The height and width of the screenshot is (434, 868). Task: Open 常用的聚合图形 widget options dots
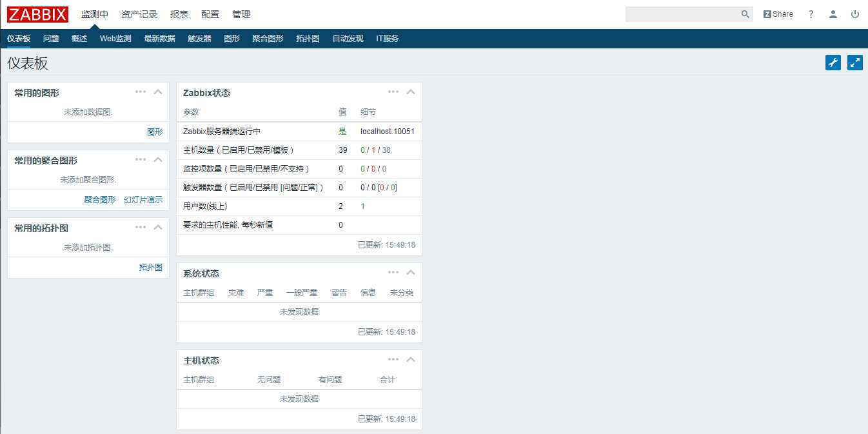coord(141,159)
